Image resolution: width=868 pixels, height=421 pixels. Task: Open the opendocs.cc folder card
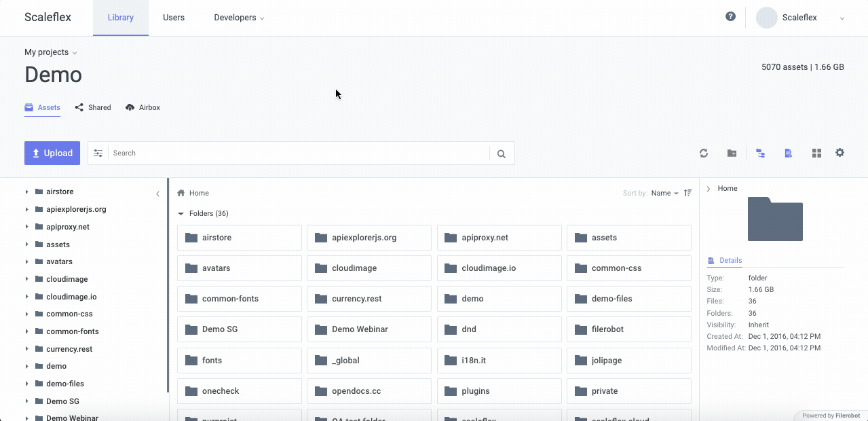click(x=369, y=391)
